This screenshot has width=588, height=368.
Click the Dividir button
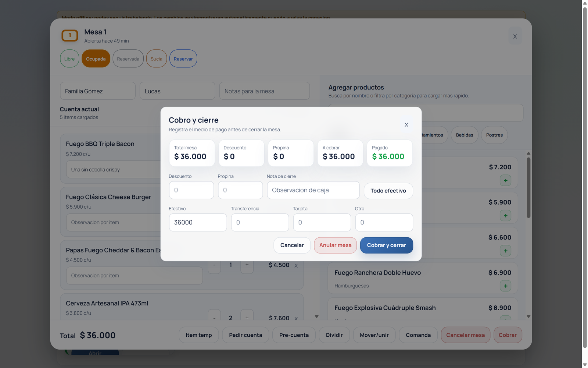334,335
